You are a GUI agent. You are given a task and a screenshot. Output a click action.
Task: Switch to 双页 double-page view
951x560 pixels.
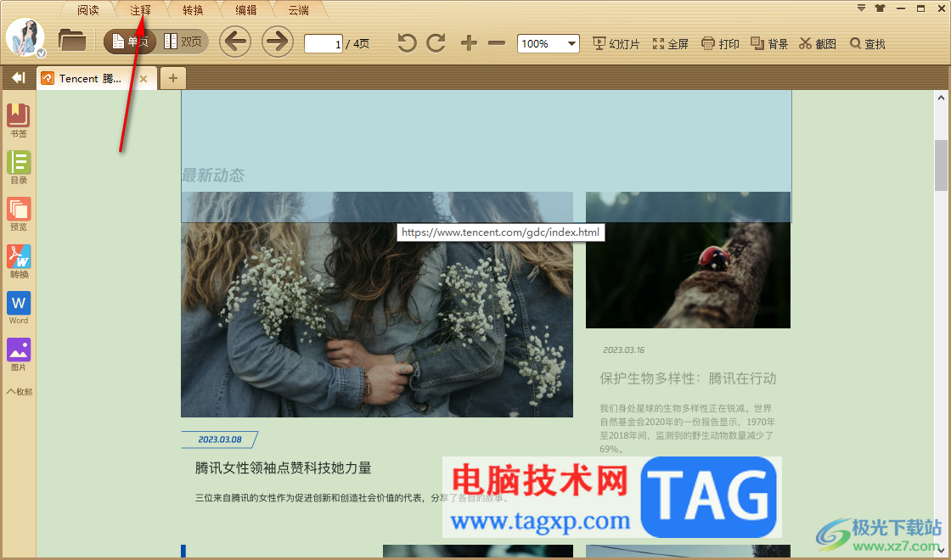click(183, 42)
